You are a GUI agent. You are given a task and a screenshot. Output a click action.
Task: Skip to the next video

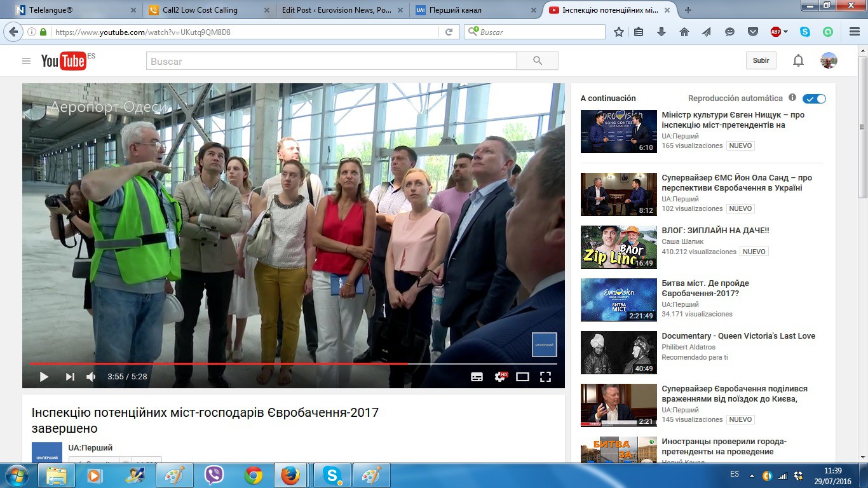[70, 377]
